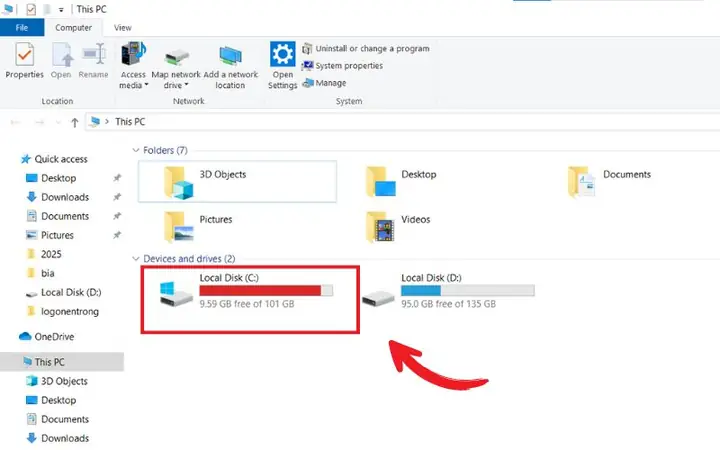Select the Pictures folder in Folders
This screenshot has height=450, width=720.
(198, 226)
